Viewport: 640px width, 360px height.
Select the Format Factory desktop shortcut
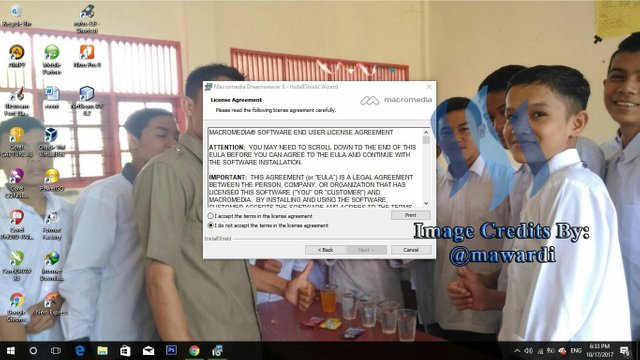pyautogui.click(x=52, y=224)
